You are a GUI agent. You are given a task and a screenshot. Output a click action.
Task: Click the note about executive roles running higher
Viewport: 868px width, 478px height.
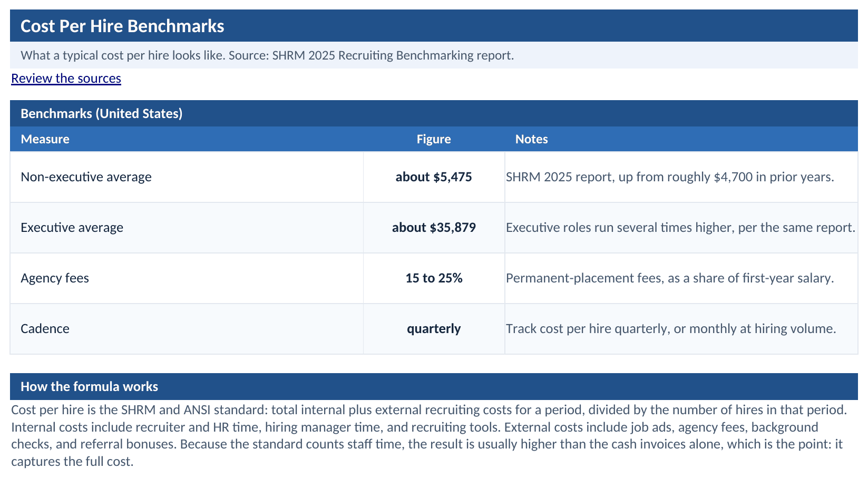[680, 228]
